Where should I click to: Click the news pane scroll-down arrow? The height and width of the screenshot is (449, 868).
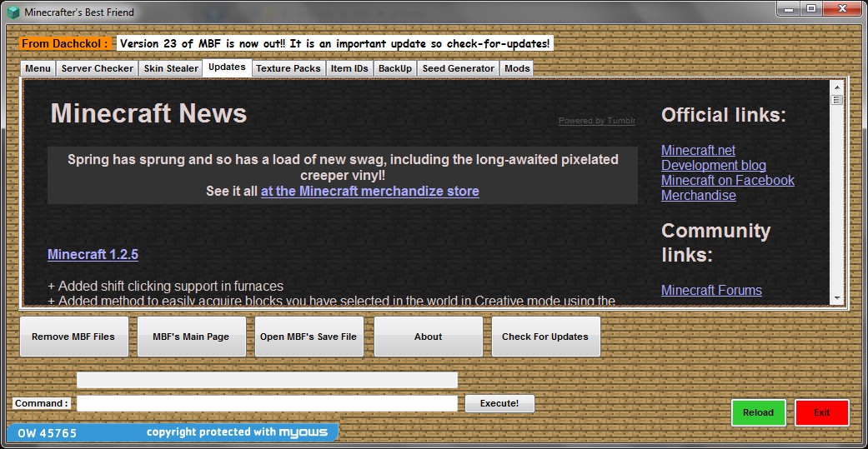(836, 298)
